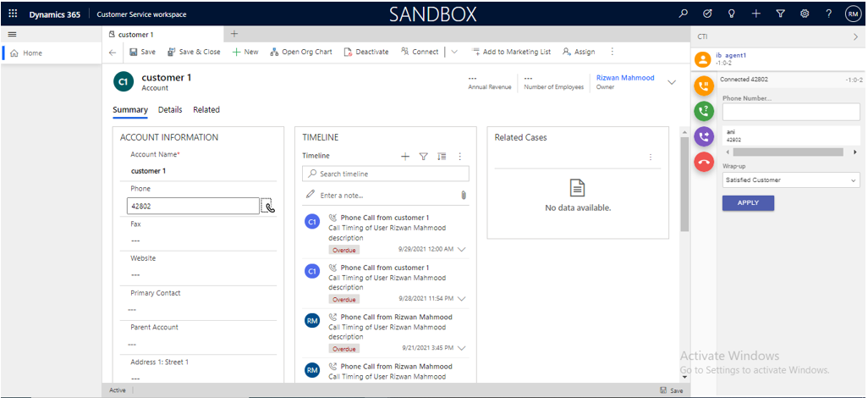Click Add to Marketing List command
Screen dimensions: 868x398
click(511, 52)
